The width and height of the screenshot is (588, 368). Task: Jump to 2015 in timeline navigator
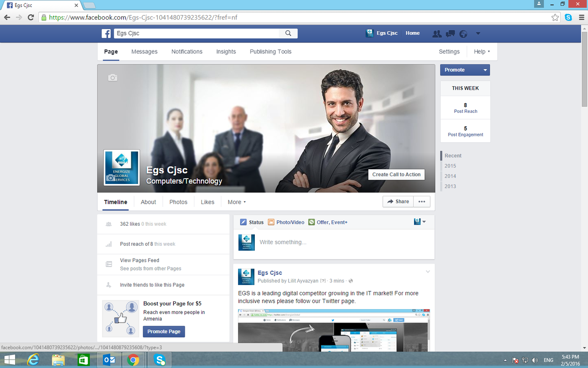click(450, 166)
